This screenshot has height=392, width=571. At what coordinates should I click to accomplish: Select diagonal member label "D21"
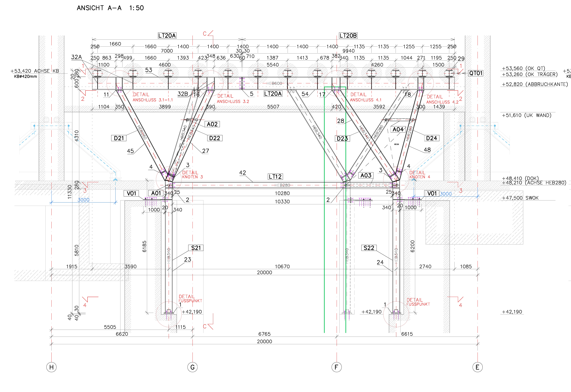[119, 138]
